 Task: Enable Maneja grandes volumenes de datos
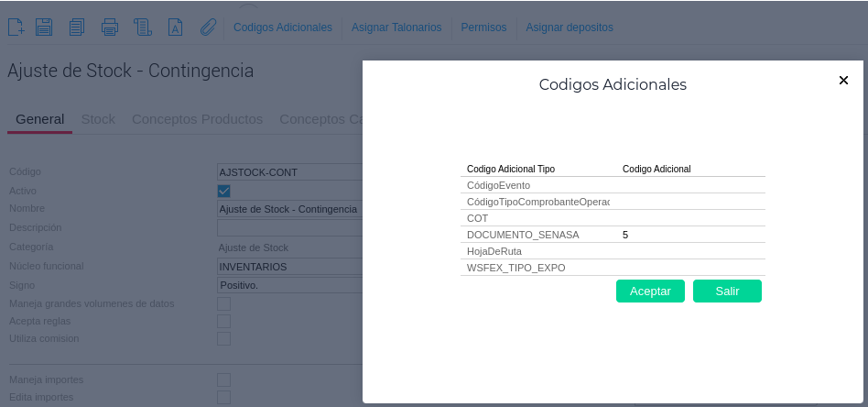click(x=223, y=303)
